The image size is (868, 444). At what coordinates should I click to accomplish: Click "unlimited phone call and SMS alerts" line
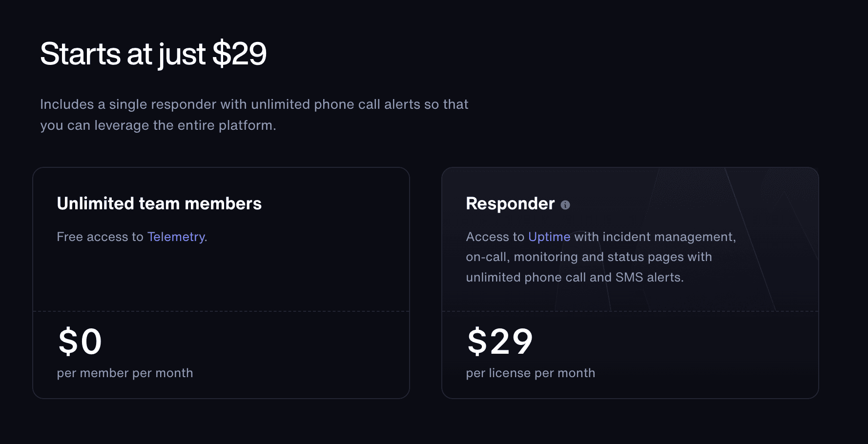click(x=574, y=278)
